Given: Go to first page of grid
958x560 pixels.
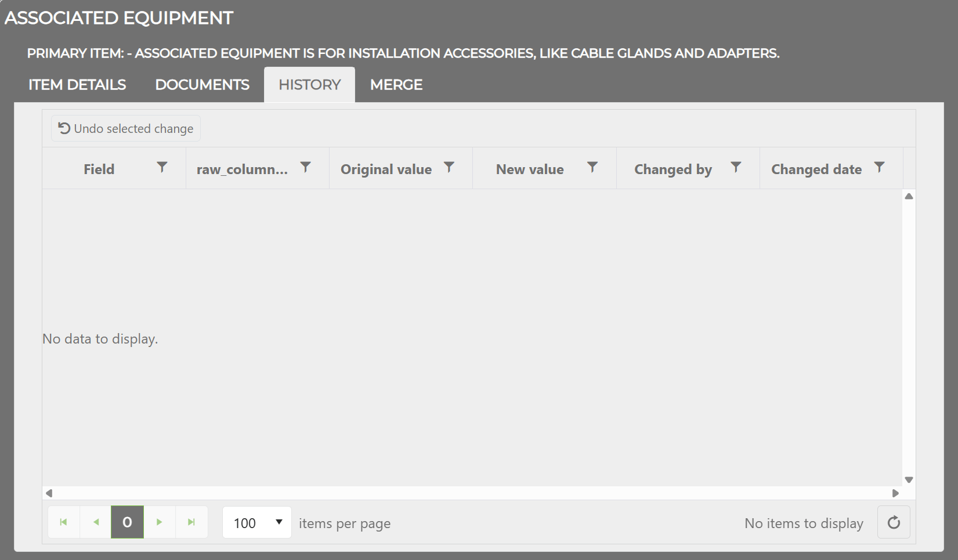Looking at the screenshot, I should click(64, 522).
